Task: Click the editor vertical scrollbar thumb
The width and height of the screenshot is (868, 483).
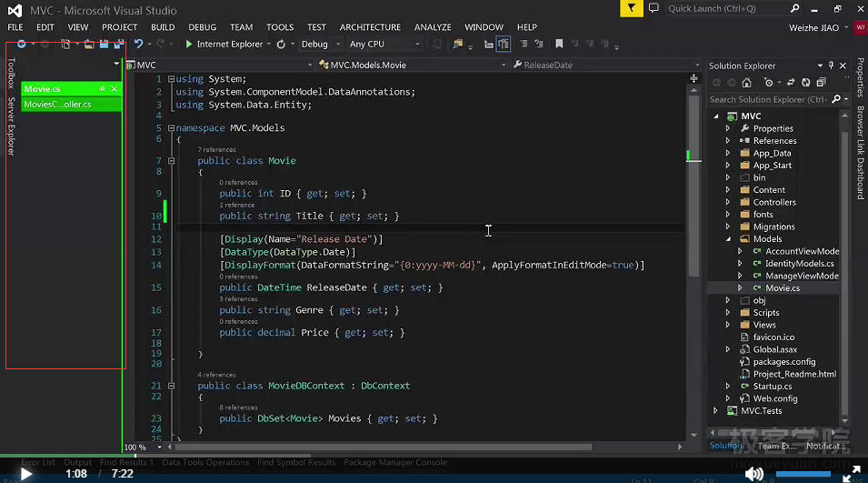Action: (693, 186)
